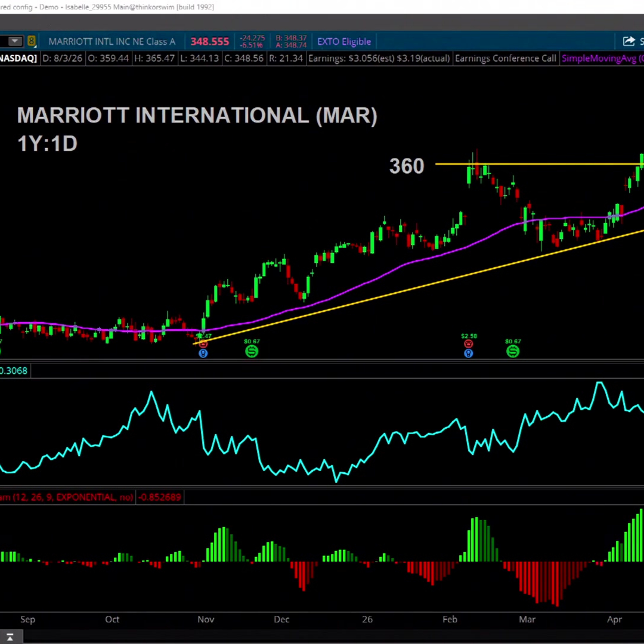Click the late-February $0.67 dividend icon
This screenshot has height=644, width=644.
pyautogui.click(x=513, y=351)
